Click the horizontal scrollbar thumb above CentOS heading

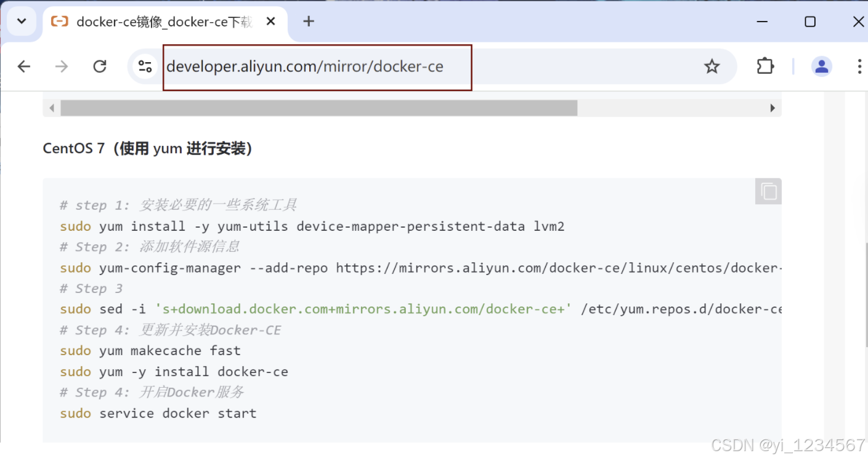[x=319, y=108]
